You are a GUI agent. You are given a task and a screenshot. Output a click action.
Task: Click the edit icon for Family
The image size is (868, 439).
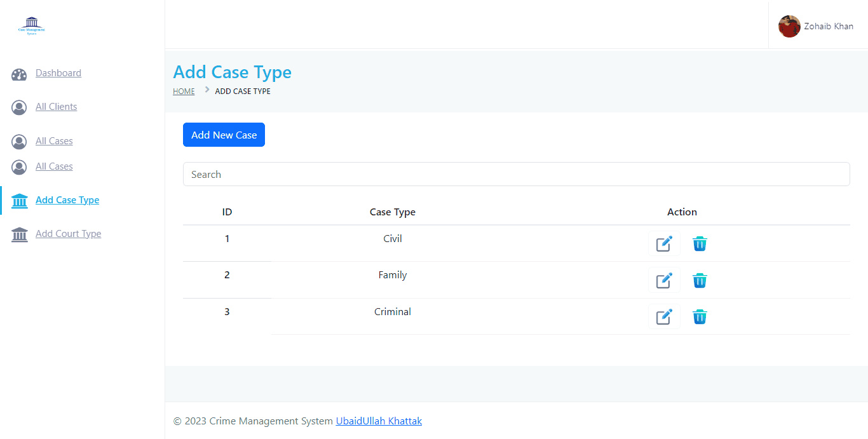(663, 280)
